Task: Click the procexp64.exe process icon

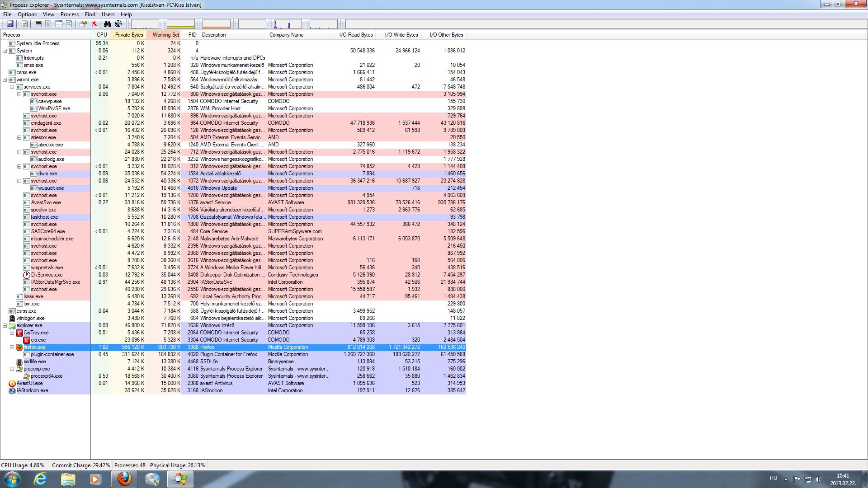Action: point(27,376)
